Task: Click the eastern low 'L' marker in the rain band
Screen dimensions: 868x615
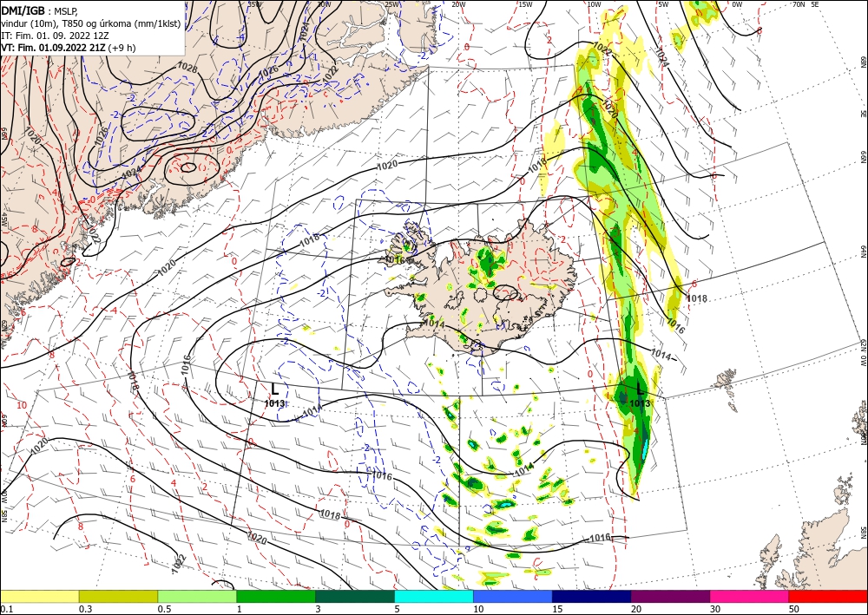Action: click(x=641, y=389)
